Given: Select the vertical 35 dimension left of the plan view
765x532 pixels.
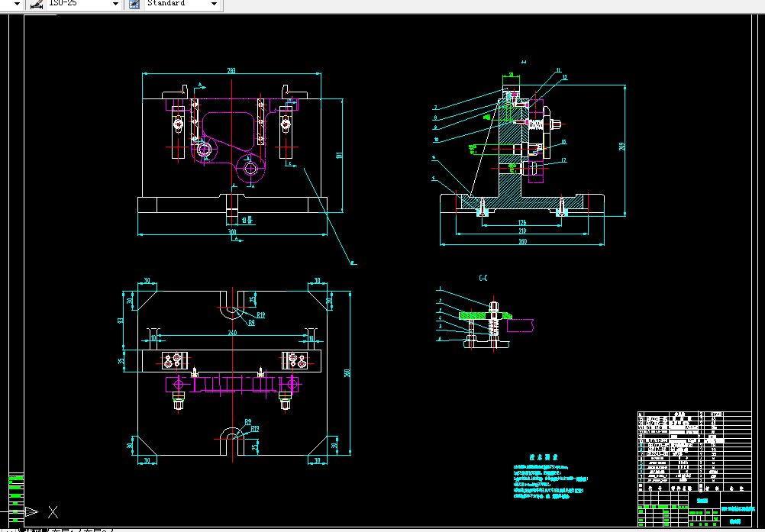Looking at the screenshot, I should pyautogui.click(x=121, y=361).
